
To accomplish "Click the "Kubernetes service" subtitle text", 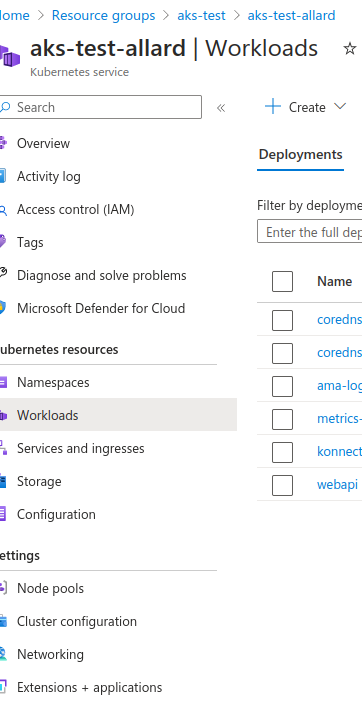I will pyautogui.click(x=80, y=72).
